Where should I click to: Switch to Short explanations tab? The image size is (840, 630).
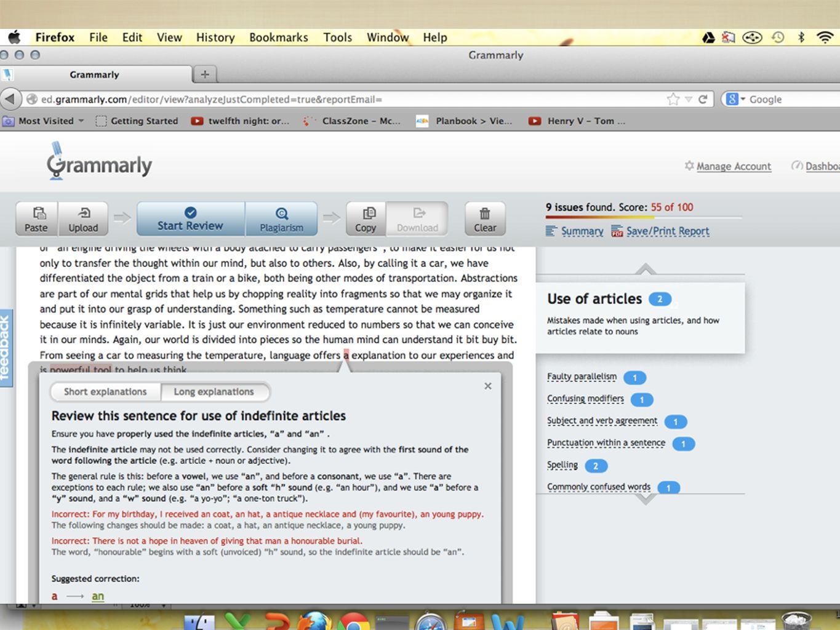click(x=105, y=392)
